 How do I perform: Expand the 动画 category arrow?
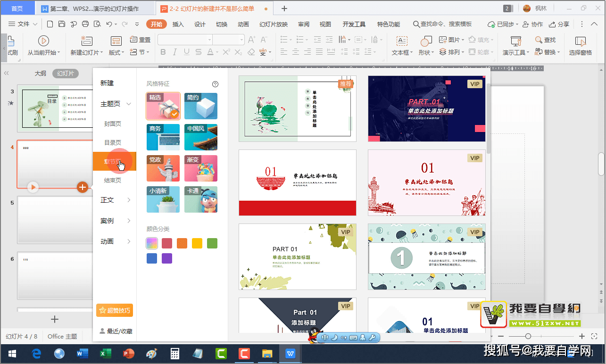[x=129, y=241]
